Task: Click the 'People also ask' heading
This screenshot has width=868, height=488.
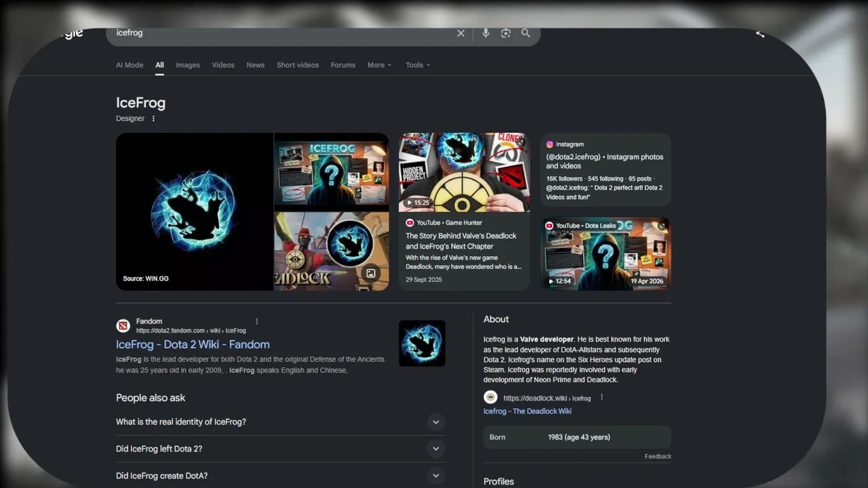Action: click(151, 398)
